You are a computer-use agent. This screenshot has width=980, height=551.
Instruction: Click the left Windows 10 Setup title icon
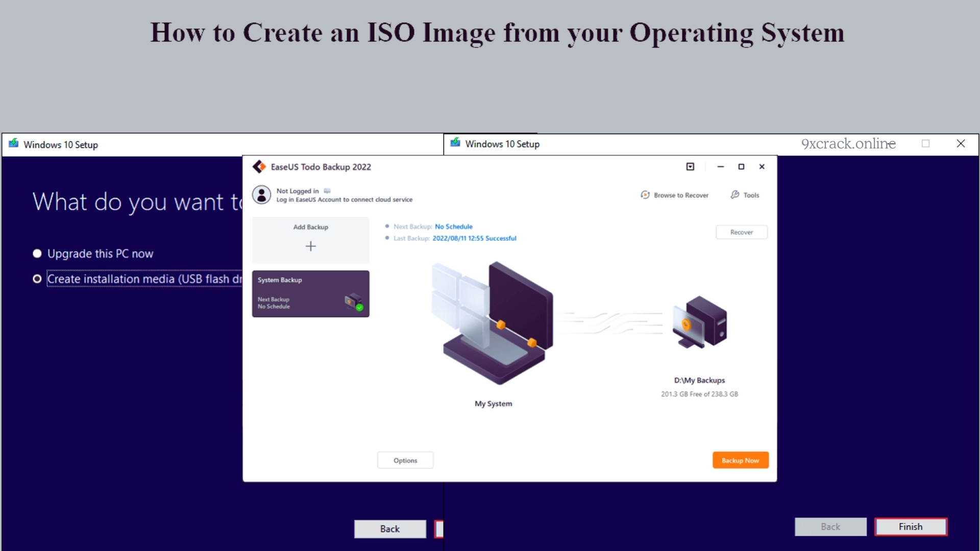pos(14,143)
